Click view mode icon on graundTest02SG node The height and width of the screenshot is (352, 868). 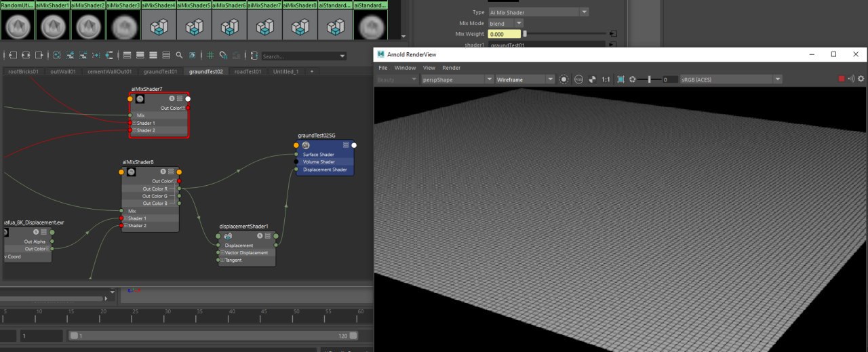(x=345, y=145)
